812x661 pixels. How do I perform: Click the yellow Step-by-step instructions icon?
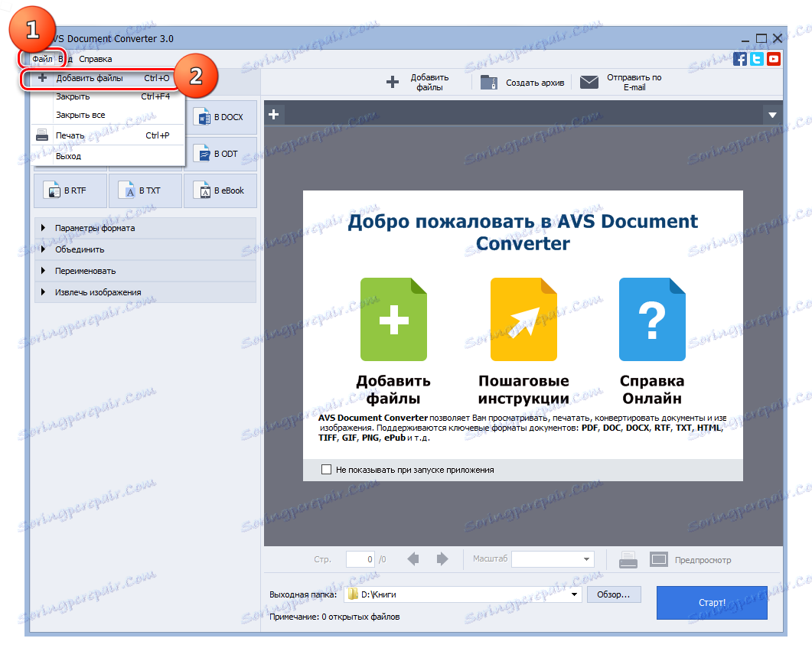point(523,319)
